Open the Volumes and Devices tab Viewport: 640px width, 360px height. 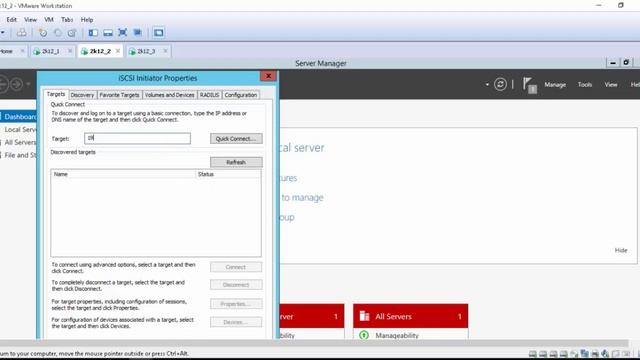169,95
